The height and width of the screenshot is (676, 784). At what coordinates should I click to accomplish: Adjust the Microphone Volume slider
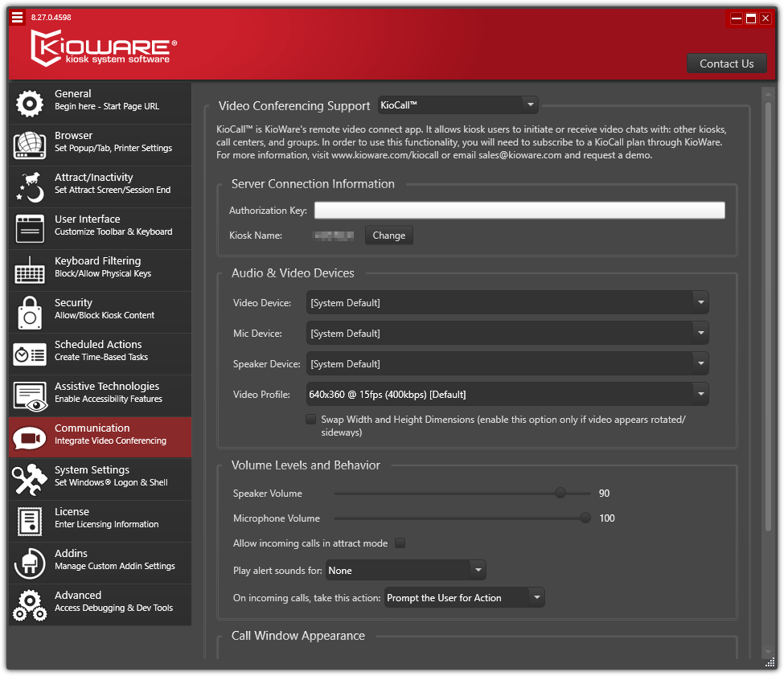[x=585, y=518]
